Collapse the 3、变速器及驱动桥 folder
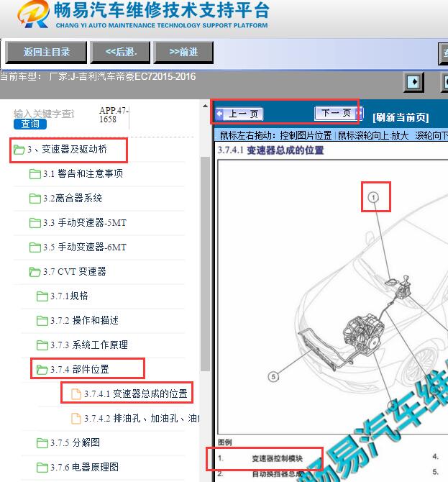This screenshot has height=482, width=448. coord(67,150)
